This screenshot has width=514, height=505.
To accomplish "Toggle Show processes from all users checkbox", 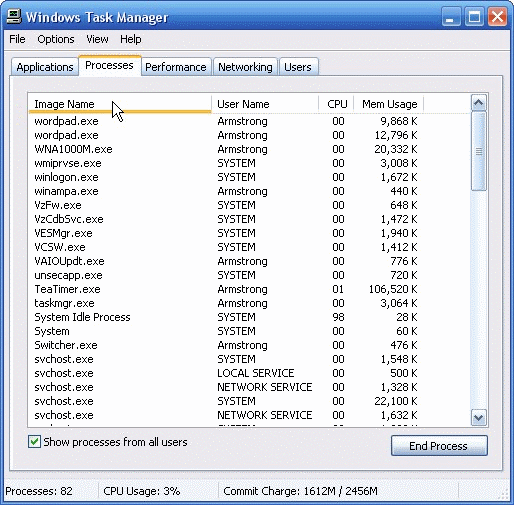I will [34, 442].
